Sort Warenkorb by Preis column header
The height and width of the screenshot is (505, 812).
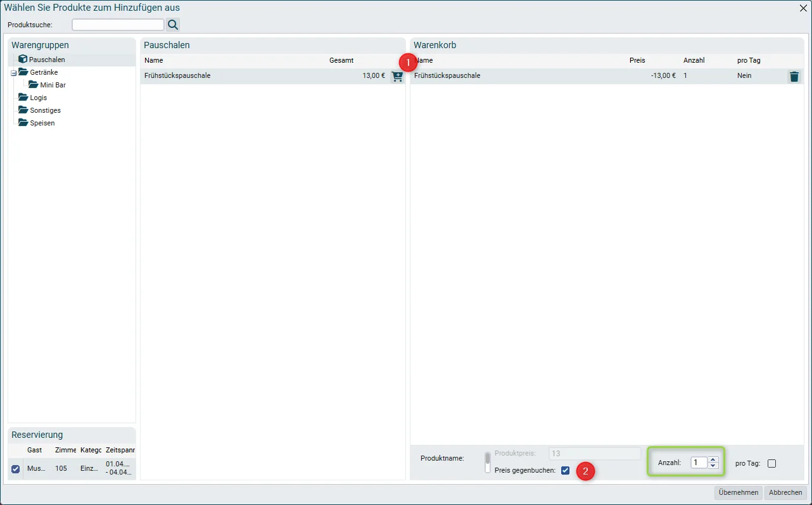tap(637, 60)
